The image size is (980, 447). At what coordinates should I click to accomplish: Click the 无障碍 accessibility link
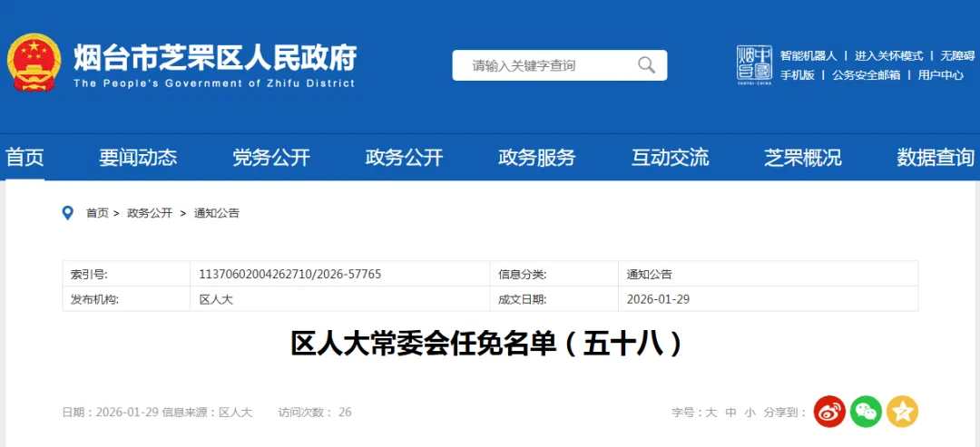click(957, 55)
